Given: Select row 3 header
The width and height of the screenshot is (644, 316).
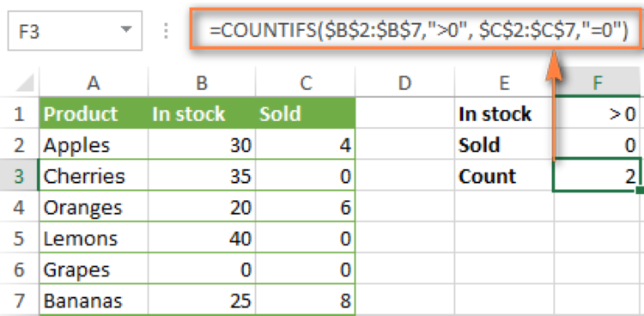Looking at the screenshot, I should (19, 175).
